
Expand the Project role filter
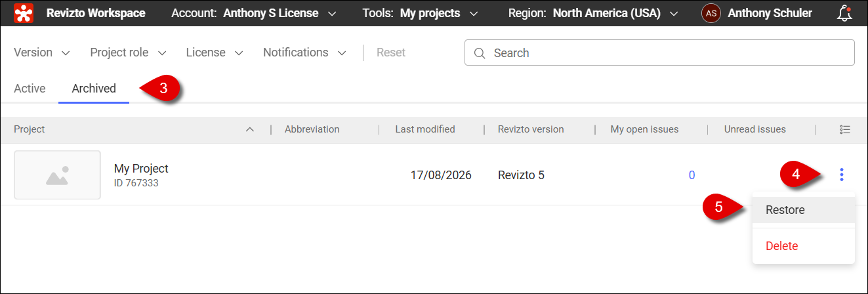coord(129,52)
